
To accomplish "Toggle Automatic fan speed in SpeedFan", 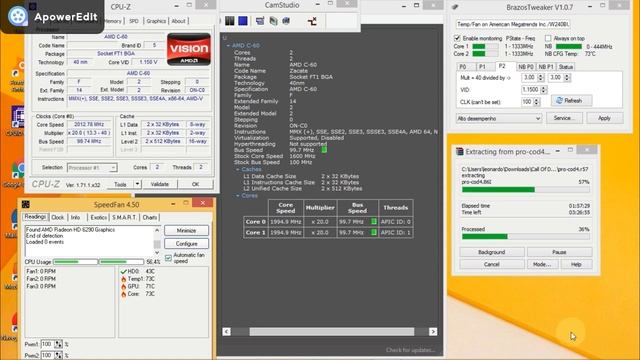I will (x=168, y=258).
